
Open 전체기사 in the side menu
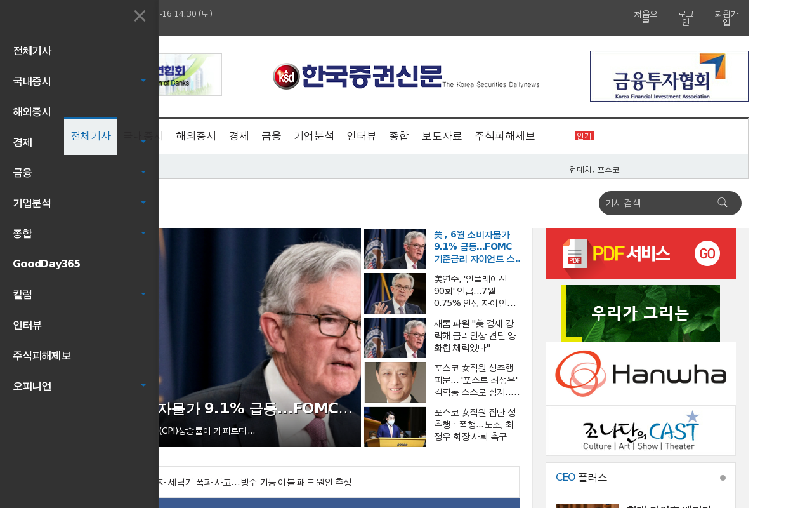coord(32,51)
